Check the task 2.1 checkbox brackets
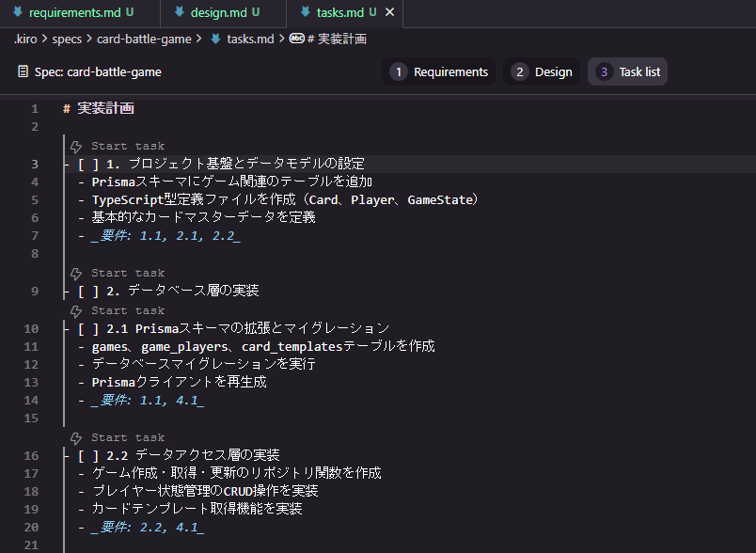The width and height of the screenshot is (756, 553). tap(88, 329)
